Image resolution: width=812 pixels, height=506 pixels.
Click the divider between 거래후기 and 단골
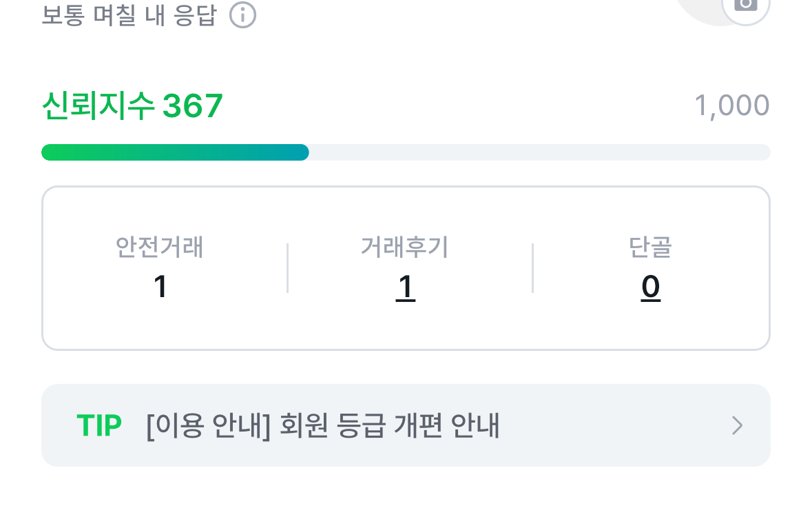(532, 268)
